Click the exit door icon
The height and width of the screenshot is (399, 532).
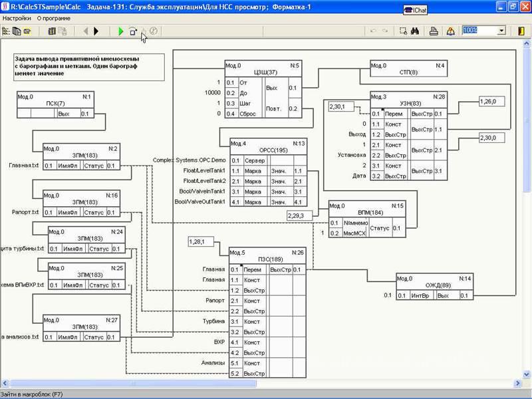tap(520, 31)
